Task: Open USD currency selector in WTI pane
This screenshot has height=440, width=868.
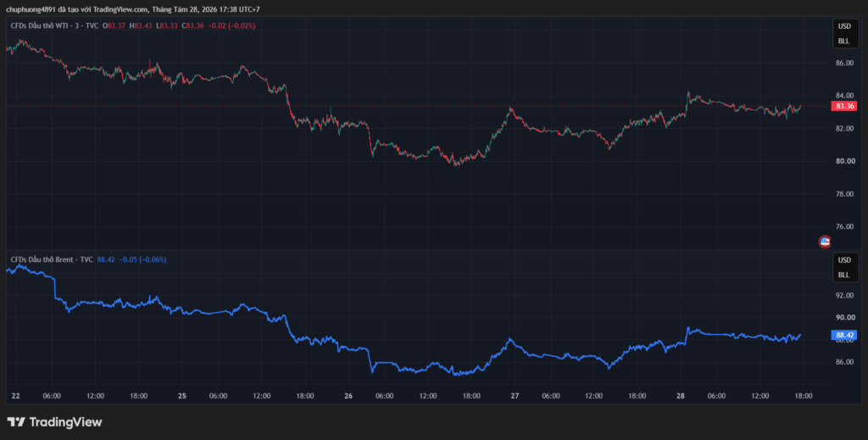Action: pos(843,26)
